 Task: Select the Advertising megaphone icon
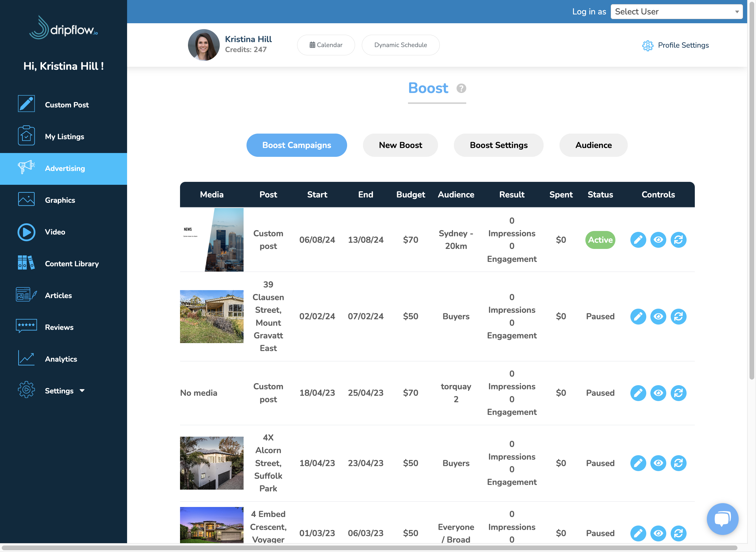click(26, 167)
